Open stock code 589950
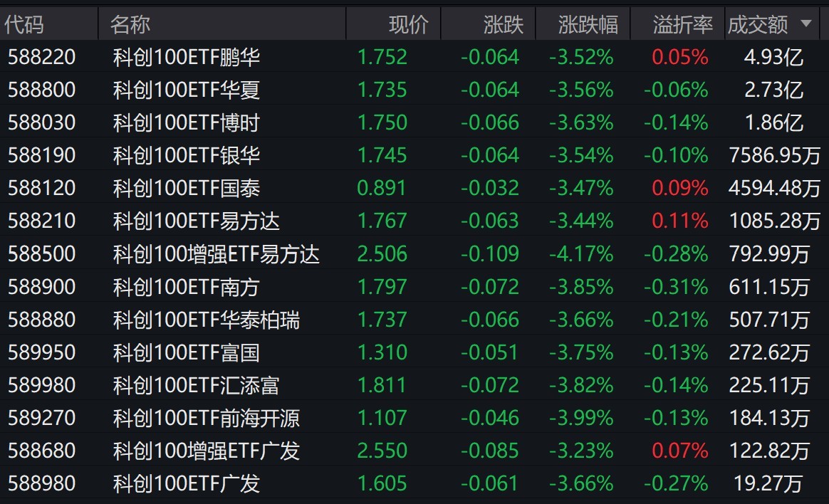Screen dimensions: 829x504 coord(42,352)
